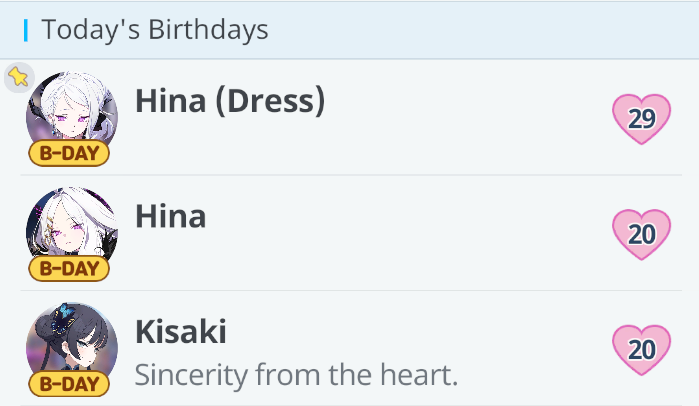Click the Today's Birthdays header title
Viewport: 699px width, 406px height.
(155, 29)
